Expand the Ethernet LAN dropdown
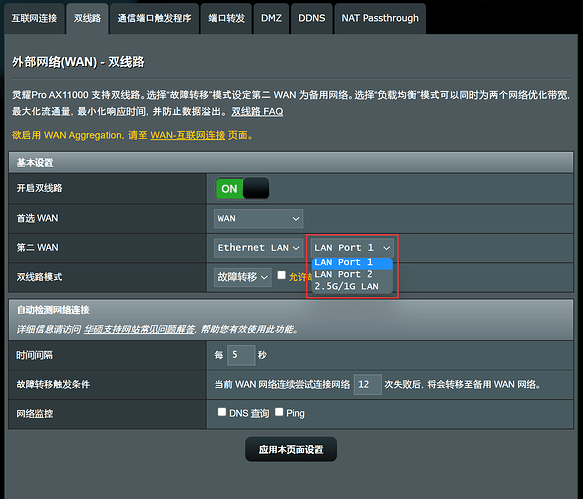 point(258,248)
